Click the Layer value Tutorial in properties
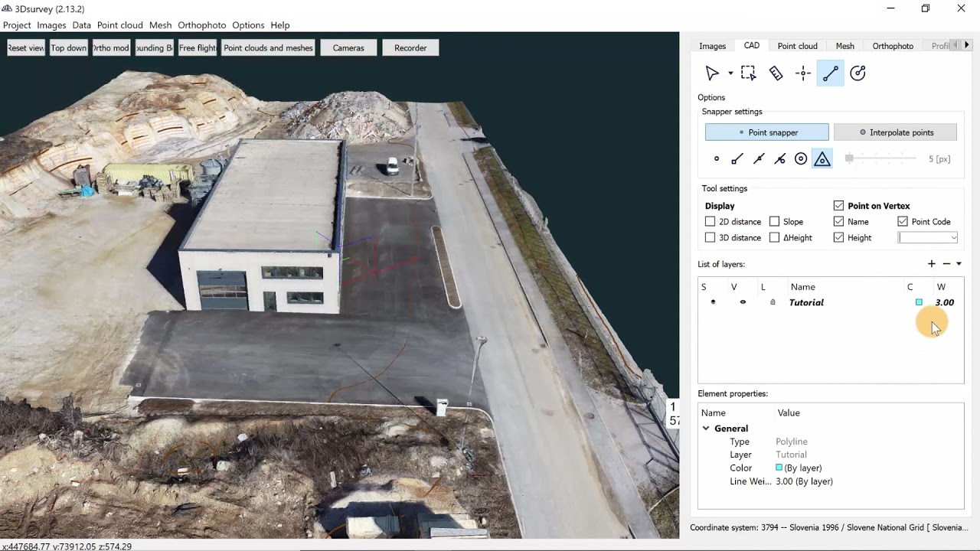 pos(791,455)
